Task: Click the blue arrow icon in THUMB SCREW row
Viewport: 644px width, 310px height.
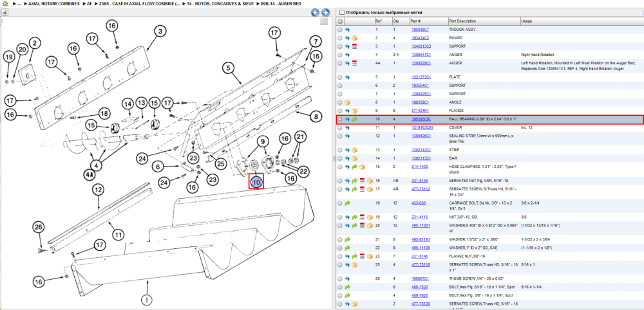Action: click(347, 278)
